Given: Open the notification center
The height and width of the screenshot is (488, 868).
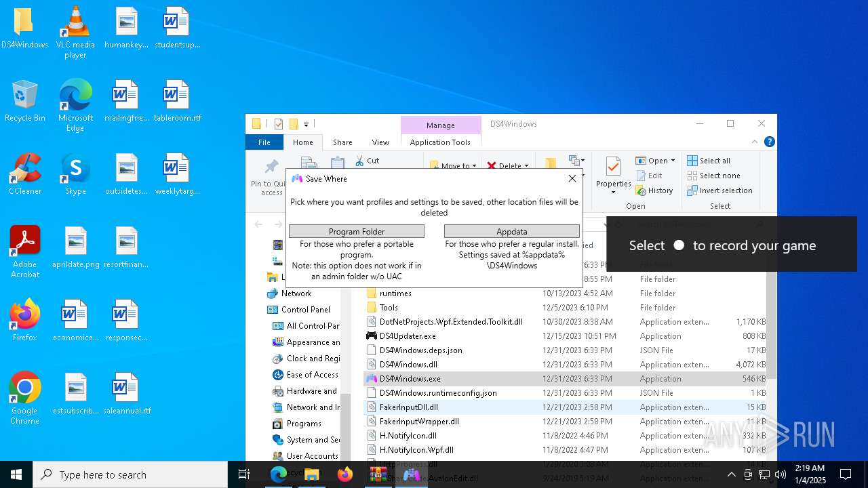Looking at the screenshot, I should (846, 474).
